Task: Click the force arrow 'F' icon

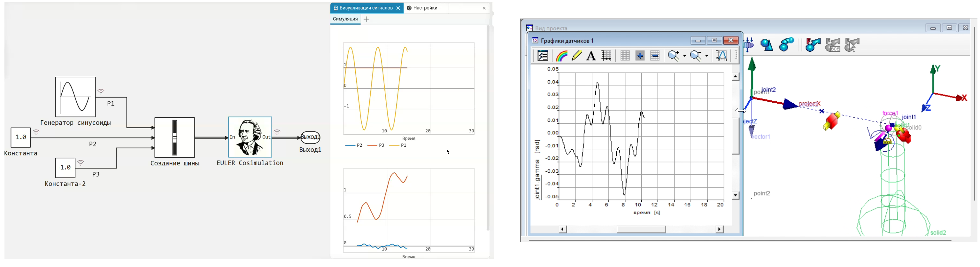Action: pyautogui.click(x=813, y=45)
